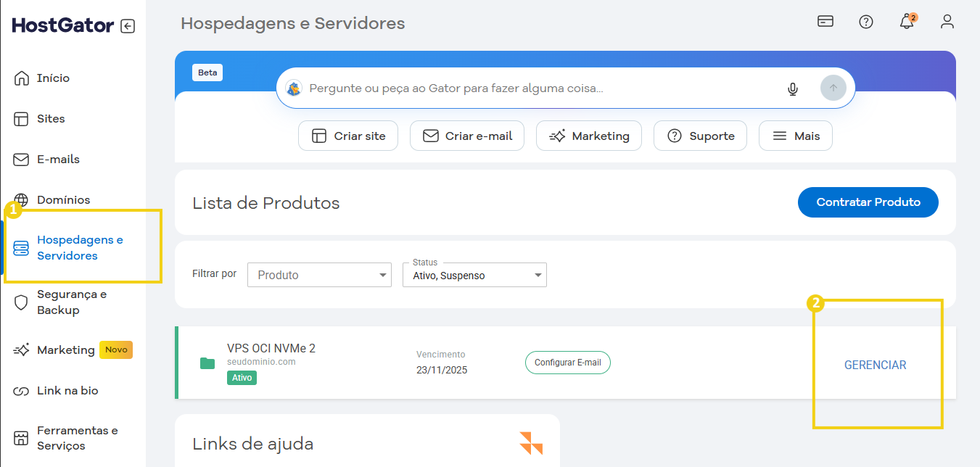Image resolution: width=980 pixels, height=467 pixels.
Task: Select the Hospedagens e Servidores server icon
Action: pyautogui.click(x=20, y=247)
